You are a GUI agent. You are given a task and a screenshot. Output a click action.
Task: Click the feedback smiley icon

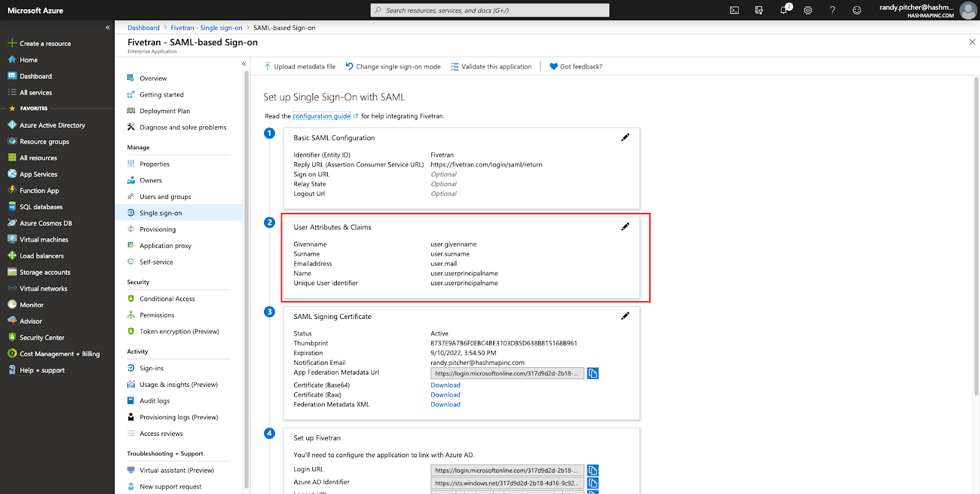coord(857,10)
